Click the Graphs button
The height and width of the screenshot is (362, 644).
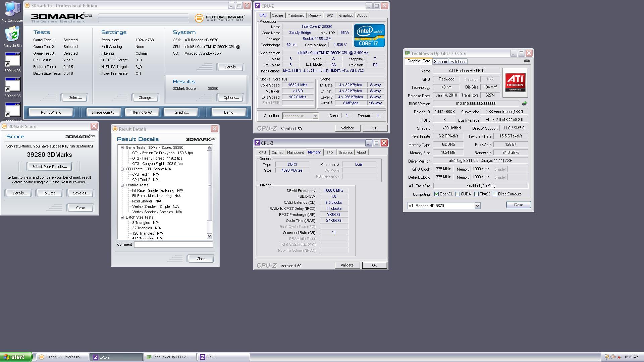181,112
